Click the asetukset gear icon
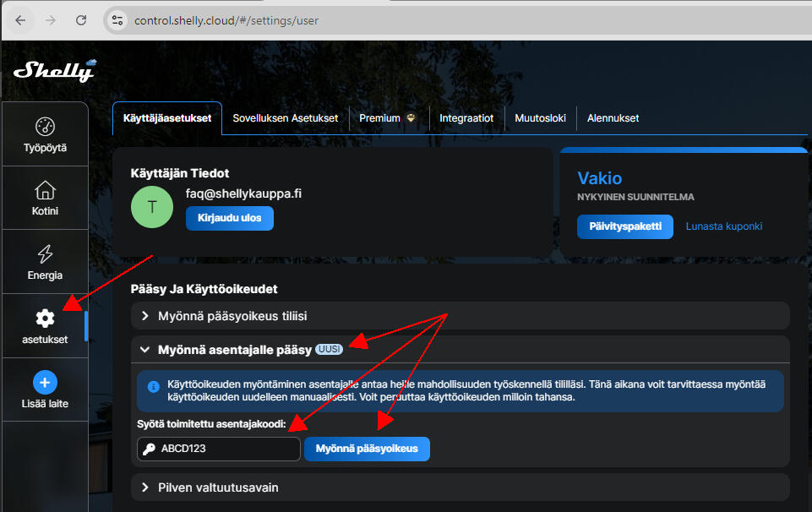Viewport: 812px width, 512px height. point(45,319)
